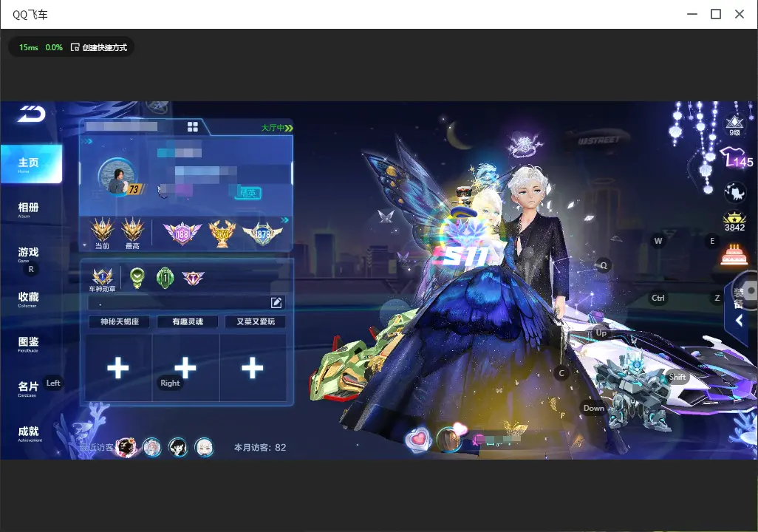The image size is (758, 532).
Task: Click the 9级 level star icon
Action: pyautogui.click(x=735, y=124)
